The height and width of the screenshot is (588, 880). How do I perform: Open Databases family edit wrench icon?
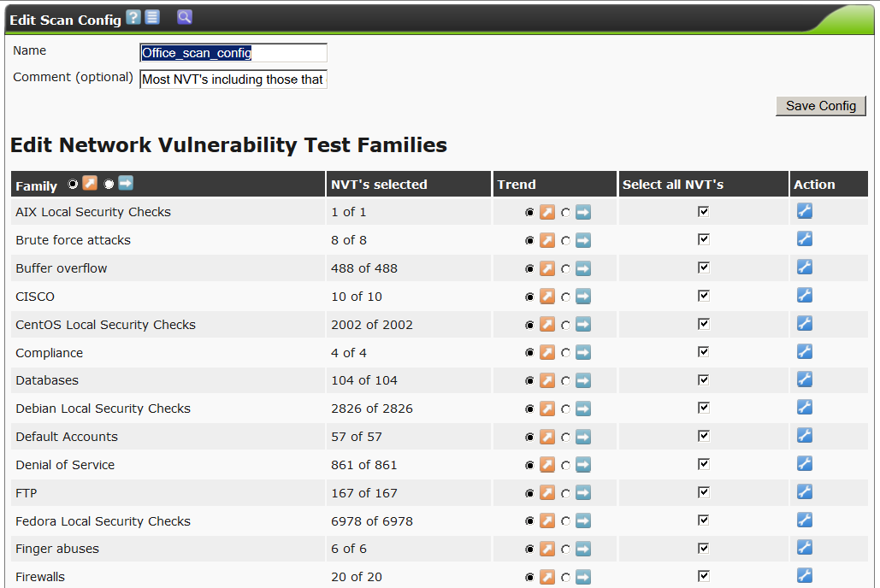coord(804,379)
